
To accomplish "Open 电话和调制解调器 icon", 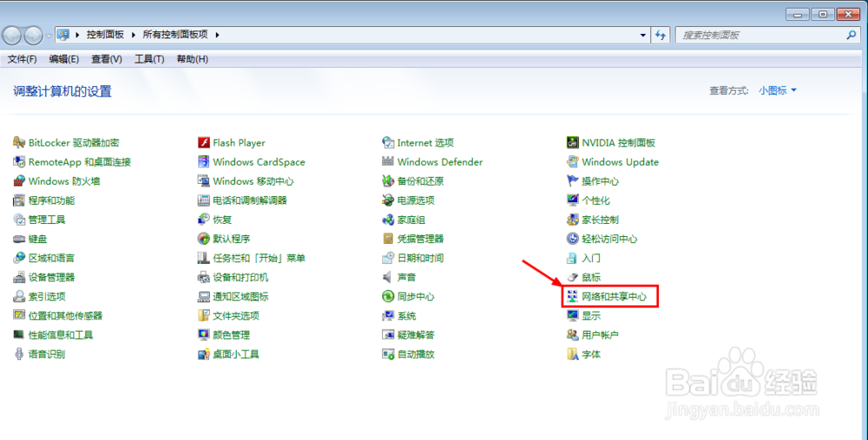I will (x=204, y=200).
